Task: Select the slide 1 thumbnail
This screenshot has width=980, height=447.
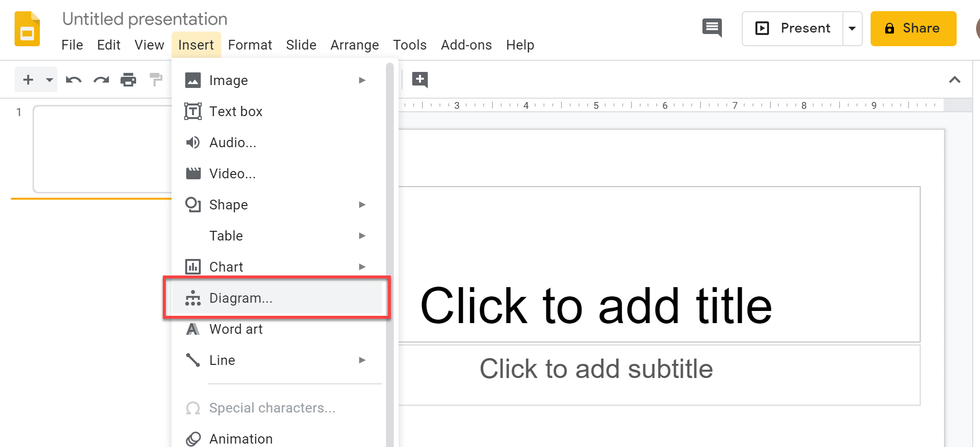Action: pos(102,149)
